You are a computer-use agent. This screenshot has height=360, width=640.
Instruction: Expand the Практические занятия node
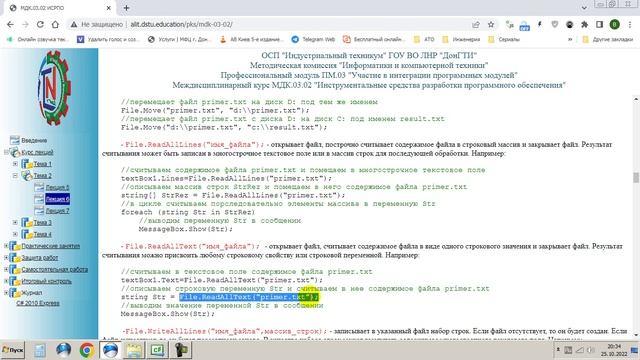(7, 246)
